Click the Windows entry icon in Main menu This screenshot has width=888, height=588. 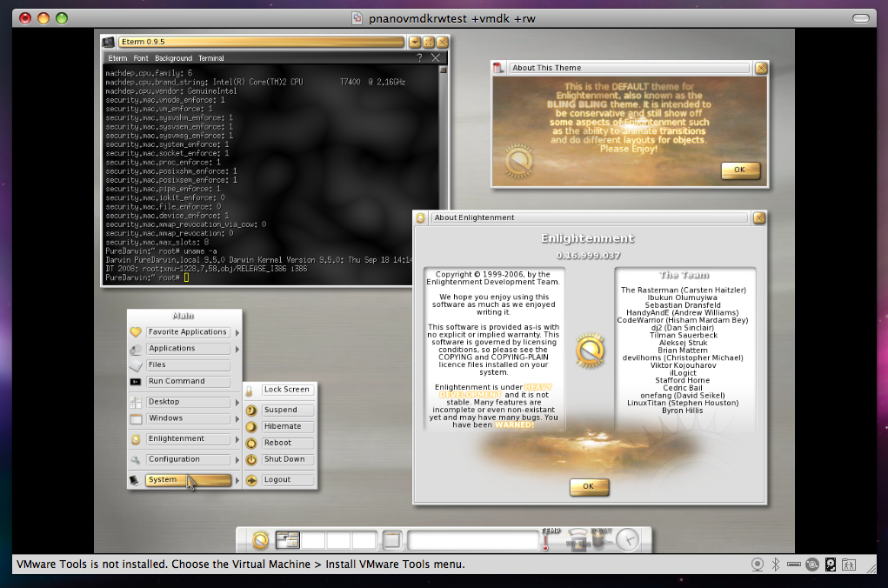[x=136, y=419]
